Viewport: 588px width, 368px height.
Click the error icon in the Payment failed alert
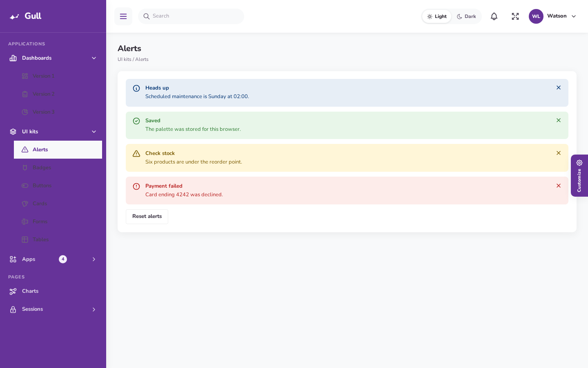coord(136,186)
